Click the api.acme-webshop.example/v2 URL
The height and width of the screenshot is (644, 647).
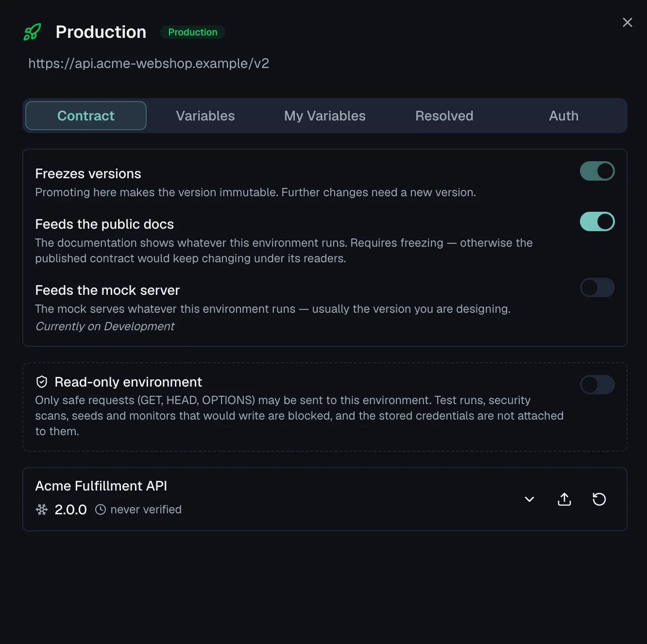click(x=149, y=64)
